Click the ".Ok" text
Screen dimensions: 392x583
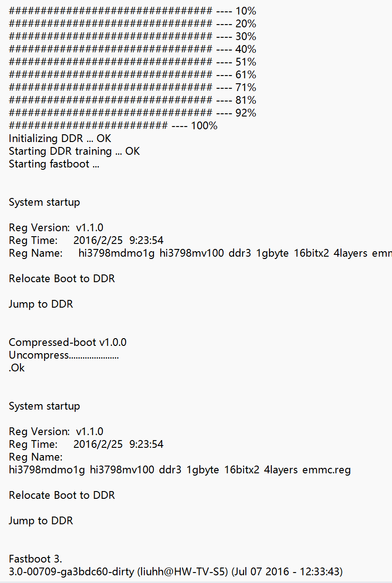tap(17, 368)
